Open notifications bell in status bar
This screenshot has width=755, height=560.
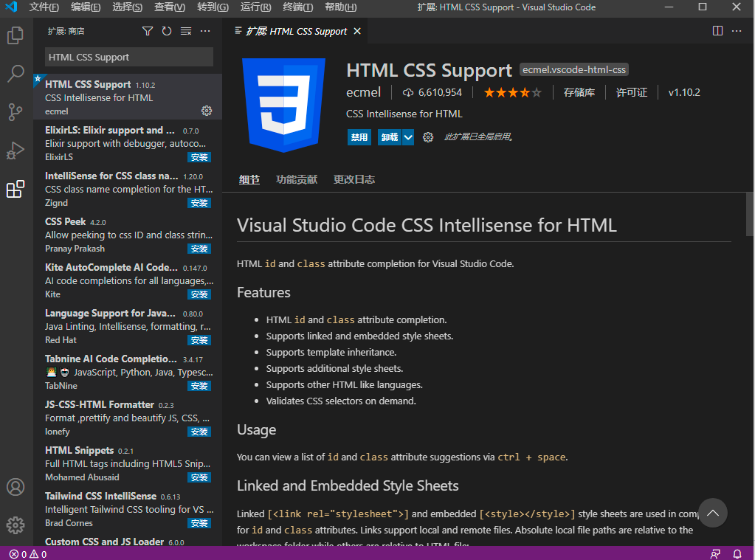click(x=737, y=554)
